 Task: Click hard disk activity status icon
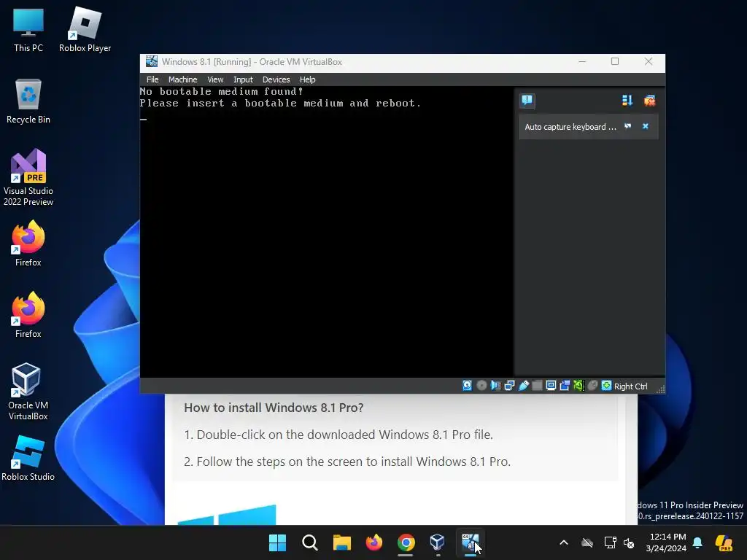click(468, 386)
